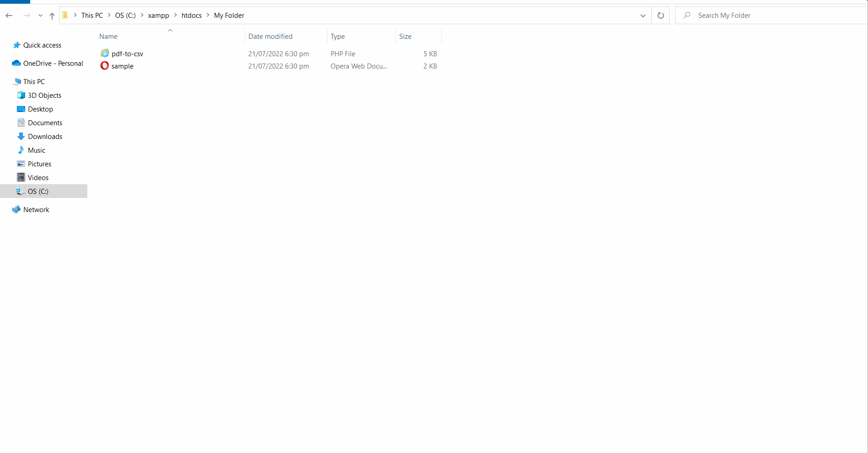The width and height of the screenshot is (868, 453).
Task: Open Music folder
Action: click(x=37, y=150)
